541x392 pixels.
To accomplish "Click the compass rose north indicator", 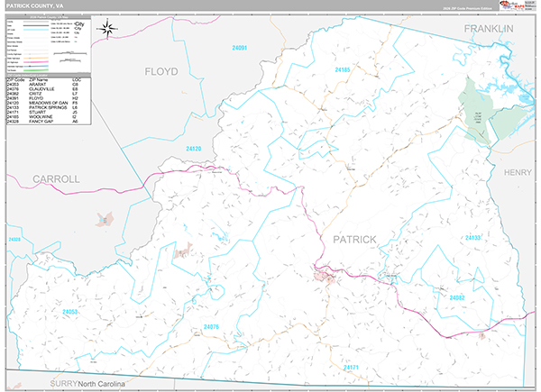I will pos(107,29).
